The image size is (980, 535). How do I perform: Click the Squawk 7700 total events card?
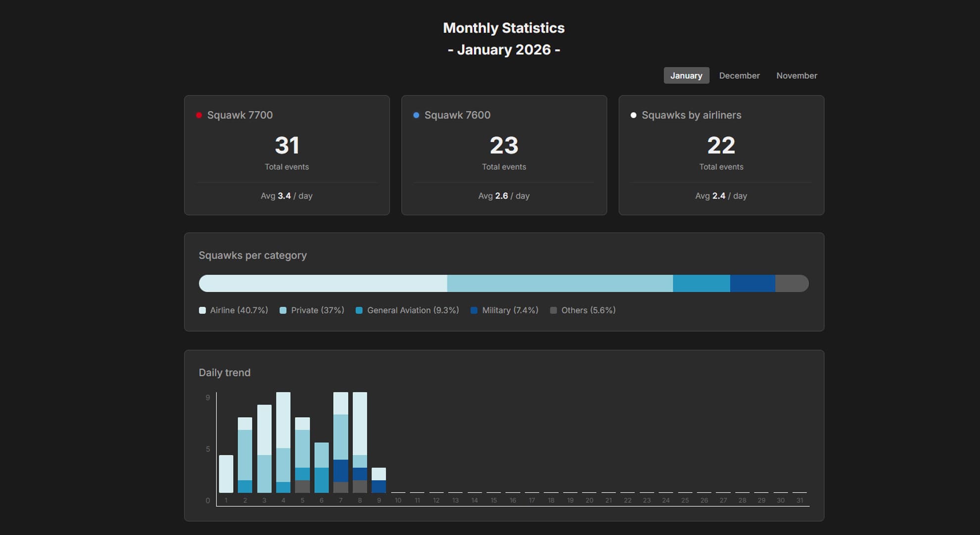click(287, 155)
